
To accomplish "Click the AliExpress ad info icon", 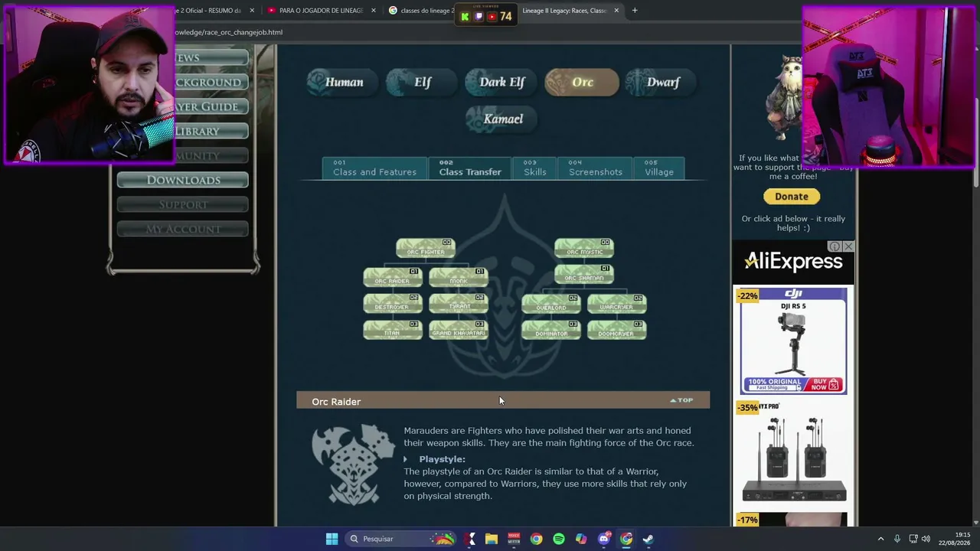I will pos(835,246).
